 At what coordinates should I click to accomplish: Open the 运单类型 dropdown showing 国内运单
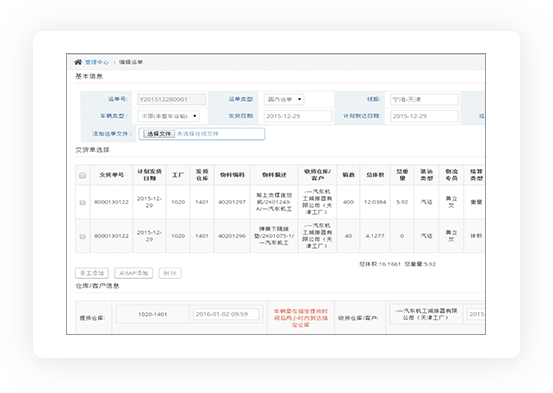coord(284,99)
